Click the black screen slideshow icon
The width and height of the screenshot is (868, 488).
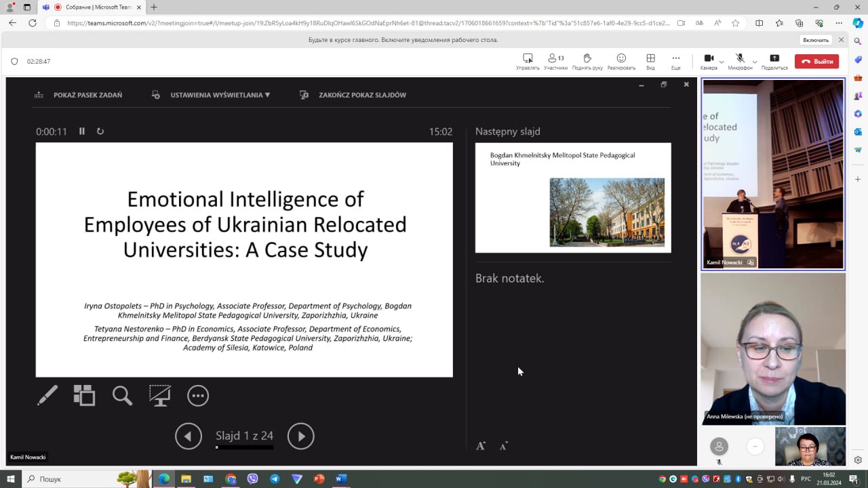[x=160, y=395]
